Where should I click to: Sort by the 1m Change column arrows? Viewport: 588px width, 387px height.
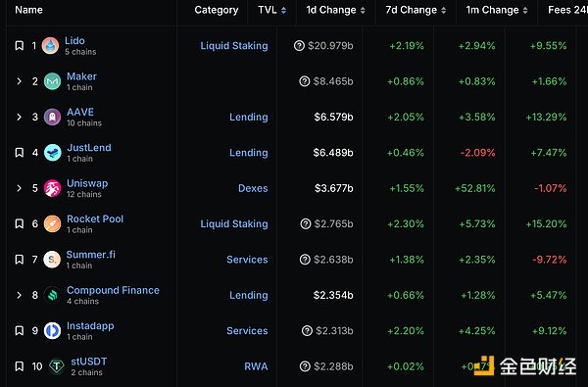point(525,11)
